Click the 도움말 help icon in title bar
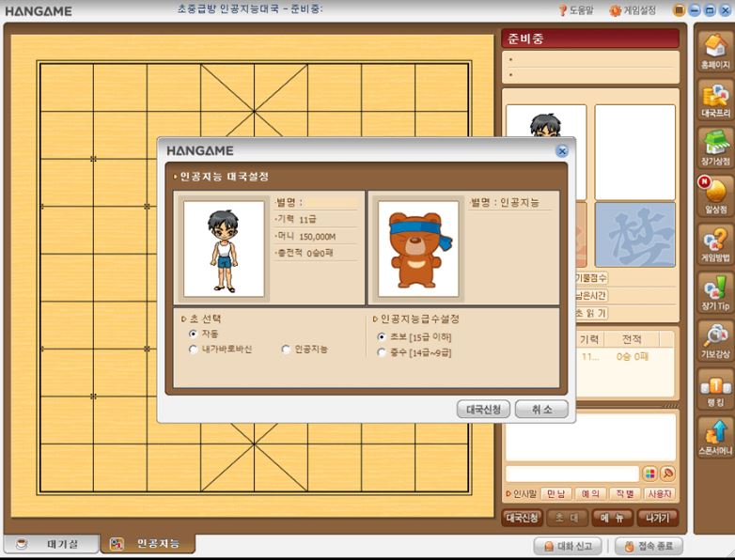The width and height of the screenshot is (735, 560). tap(575, 9)
